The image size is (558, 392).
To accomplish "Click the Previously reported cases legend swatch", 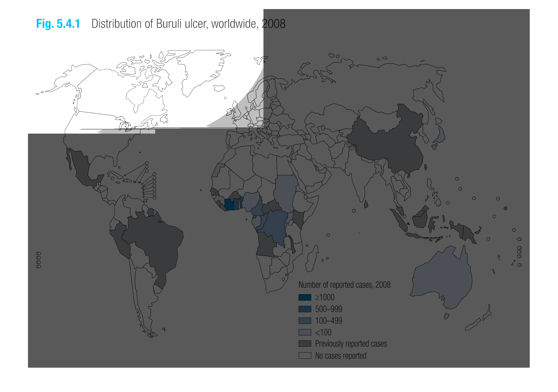I will coord(305,344).
